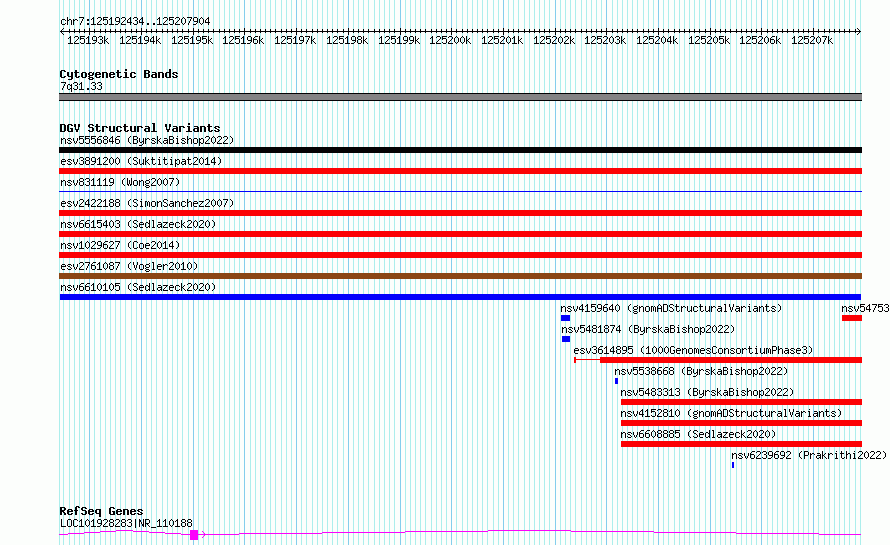Open the nsv831119 (Wong2007) label

[x=120, y=182]
